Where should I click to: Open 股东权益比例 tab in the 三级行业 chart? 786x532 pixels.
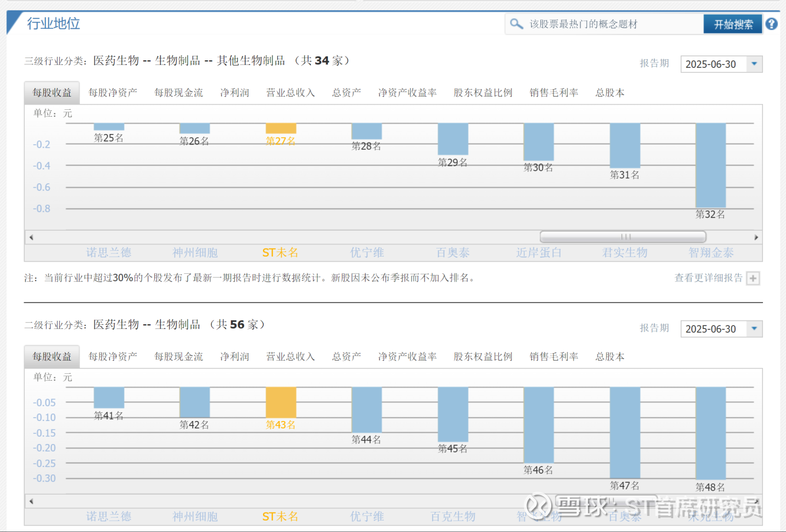(x=483, y=93)
